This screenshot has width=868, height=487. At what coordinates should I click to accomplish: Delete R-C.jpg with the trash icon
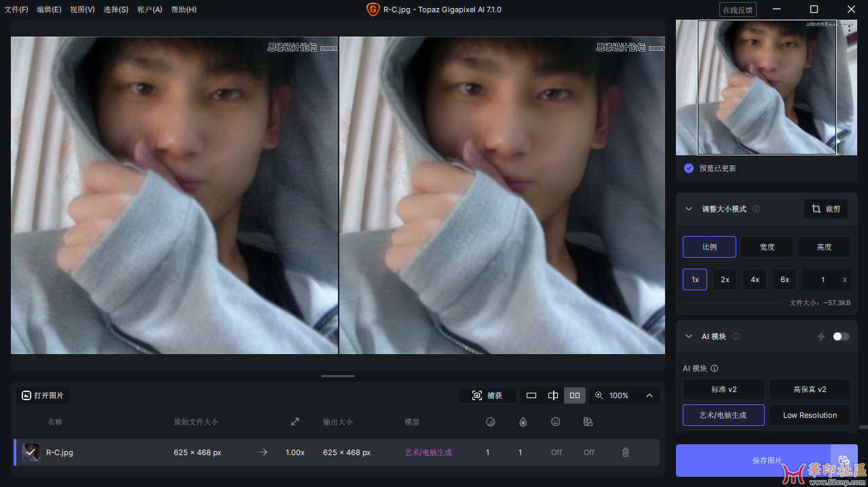(626, 452)
